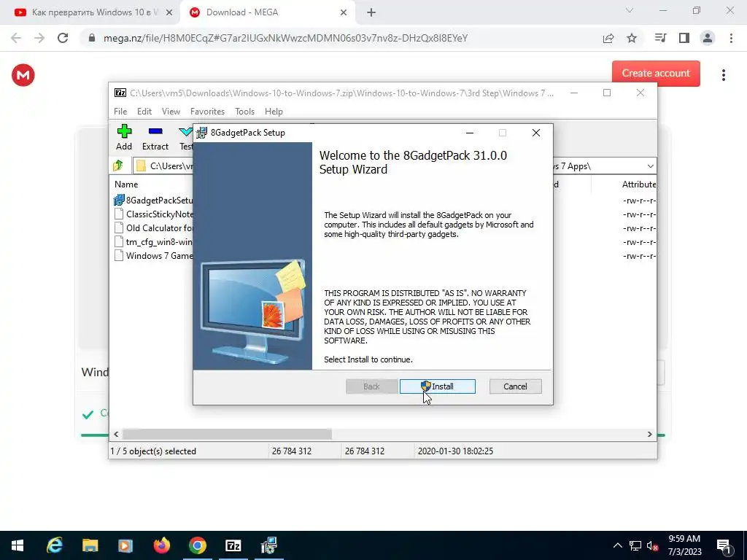Open the File menu in 7-Zip

[120, 112]
